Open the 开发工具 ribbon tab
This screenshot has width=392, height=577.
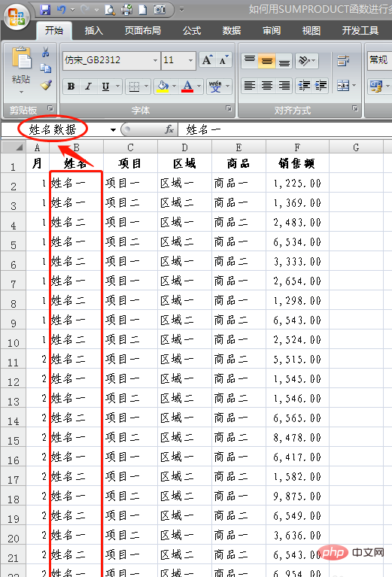tap(360, 31)
